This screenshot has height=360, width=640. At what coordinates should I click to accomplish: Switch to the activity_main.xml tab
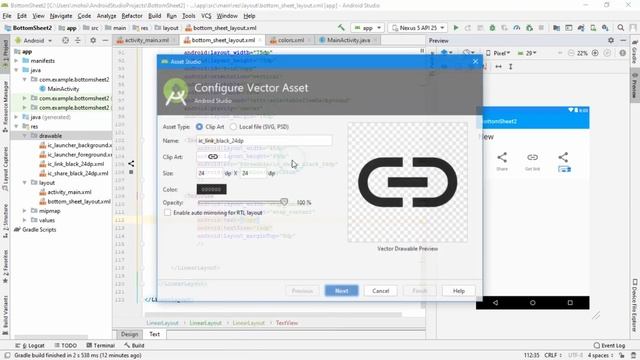146,40
